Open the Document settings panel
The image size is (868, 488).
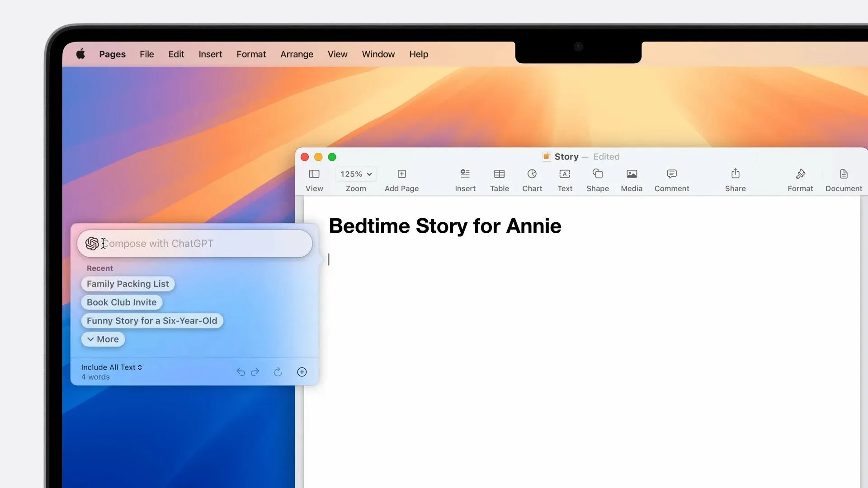click(x=843, y=178)
